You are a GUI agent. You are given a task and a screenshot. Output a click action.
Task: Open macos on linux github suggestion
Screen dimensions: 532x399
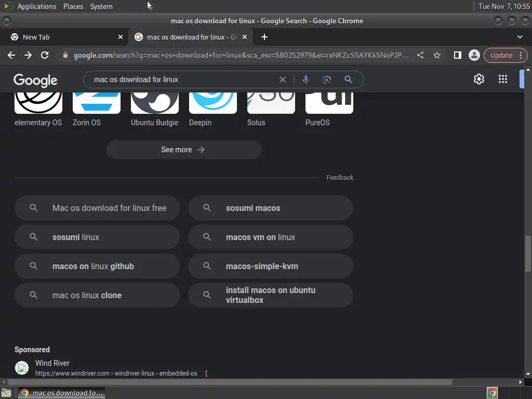click(x=97, y=267)
